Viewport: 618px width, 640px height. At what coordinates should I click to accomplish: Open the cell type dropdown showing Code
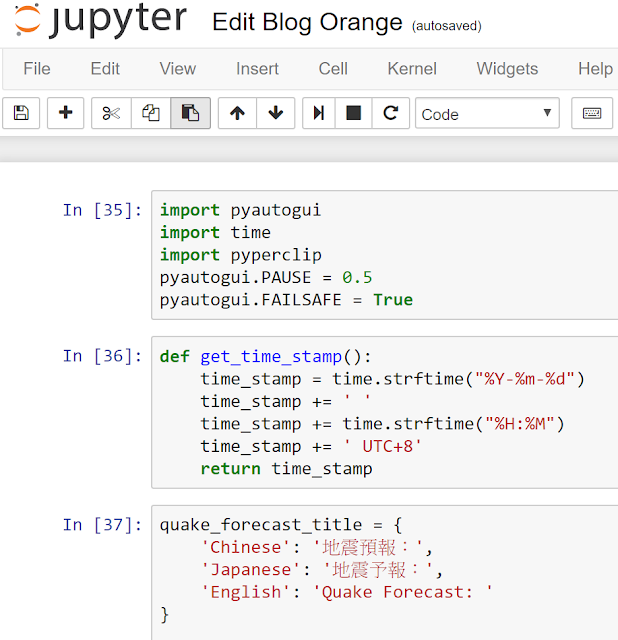[487, 114]
